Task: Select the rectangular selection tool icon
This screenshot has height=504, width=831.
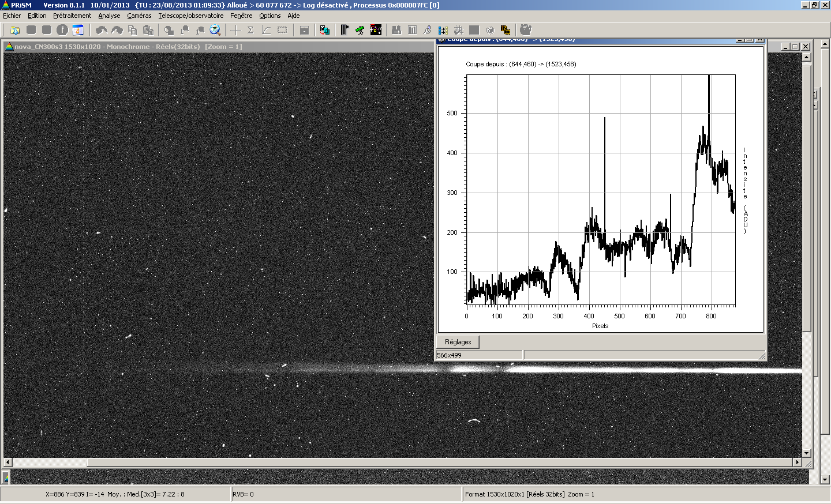Action: click(x=282, y=30)
